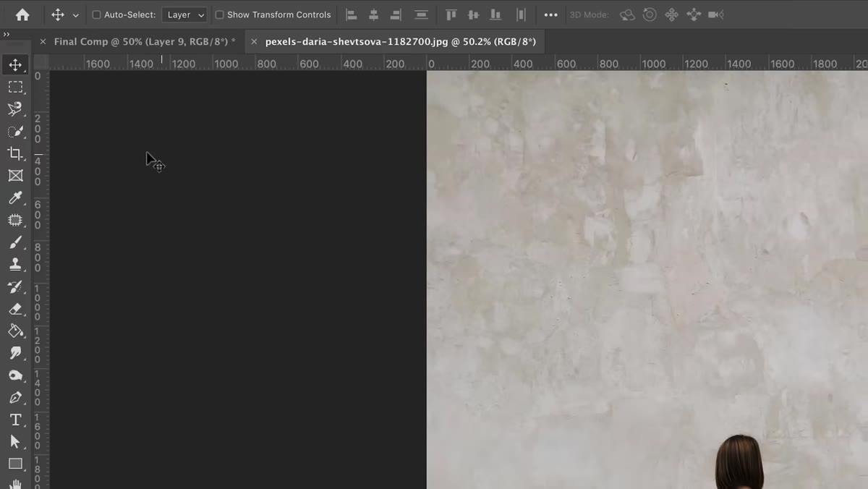Align horizontal centers of layers
Image resolution: width=868 pixels, height=489 pixels.
pos(373,14)
